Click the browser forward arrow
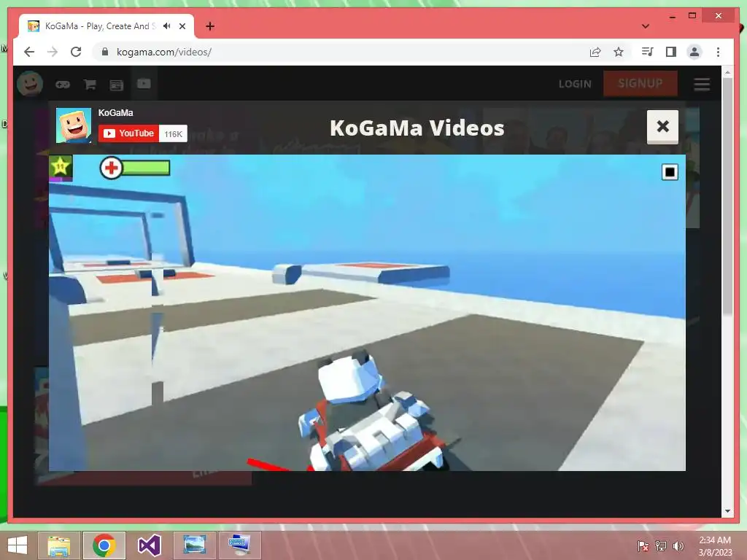The image size is (747, 560). (53, 52)
